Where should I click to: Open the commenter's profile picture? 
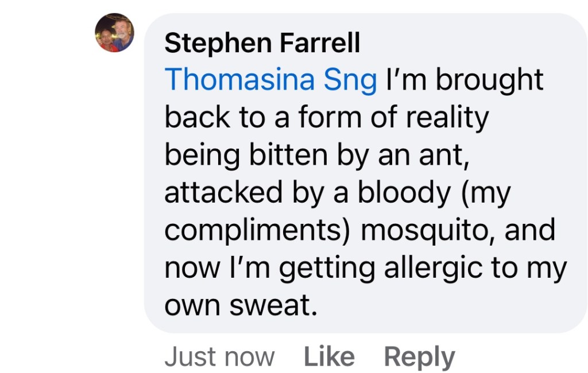pyautogui.click(x=114, y=33)
